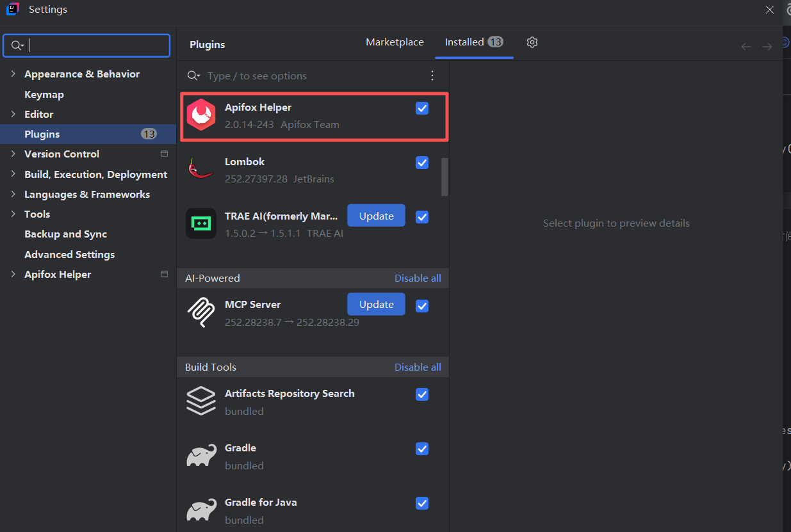Click the Apifox Helper project-level settings icon
The width and height of the screenshot is (791, 532).
(x=164, y=274)
